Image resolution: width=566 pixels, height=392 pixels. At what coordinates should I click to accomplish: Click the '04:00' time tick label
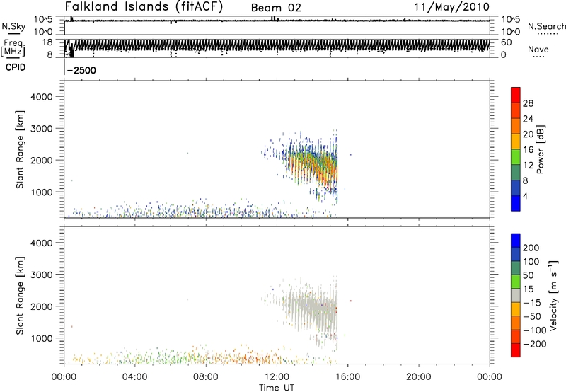tap(135, 377)
